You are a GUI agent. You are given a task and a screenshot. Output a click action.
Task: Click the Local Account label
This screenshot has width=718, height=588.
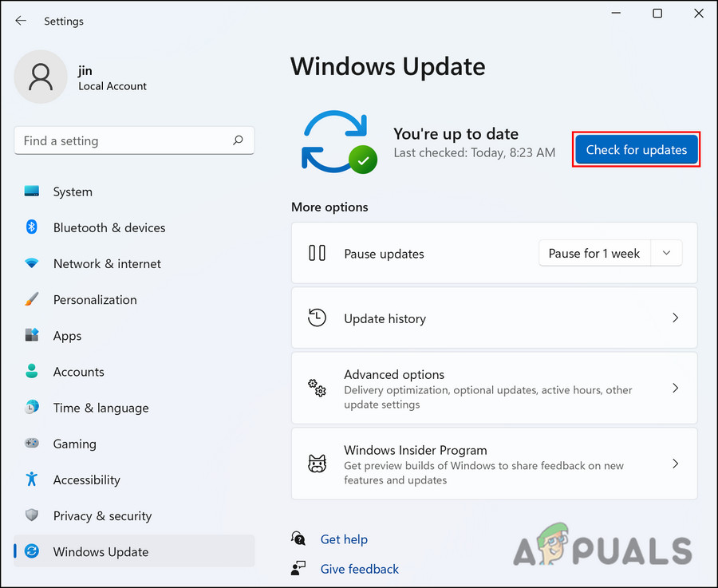112,86
